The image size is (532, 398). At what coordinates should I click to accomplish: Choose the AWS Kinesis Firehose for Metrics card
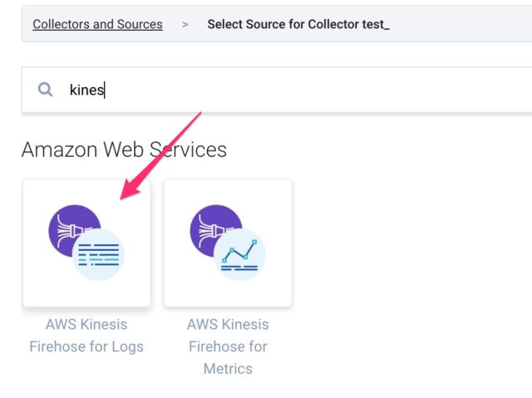[228, 243]
